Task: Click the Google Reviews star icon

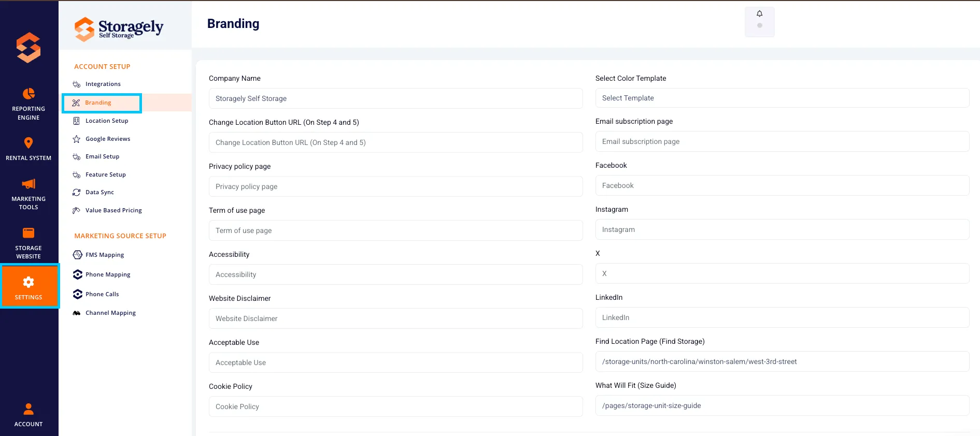Action: [76, 139]
